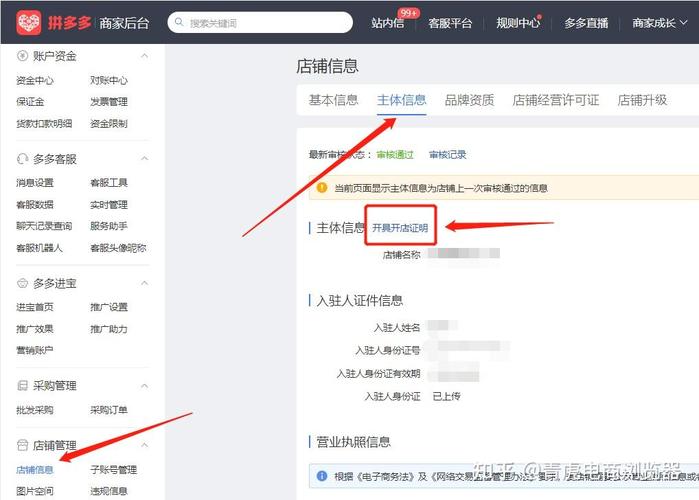The image size is (699, 500).
Task: Open 客服工具 in the sidebar
Action: point(109,182)
